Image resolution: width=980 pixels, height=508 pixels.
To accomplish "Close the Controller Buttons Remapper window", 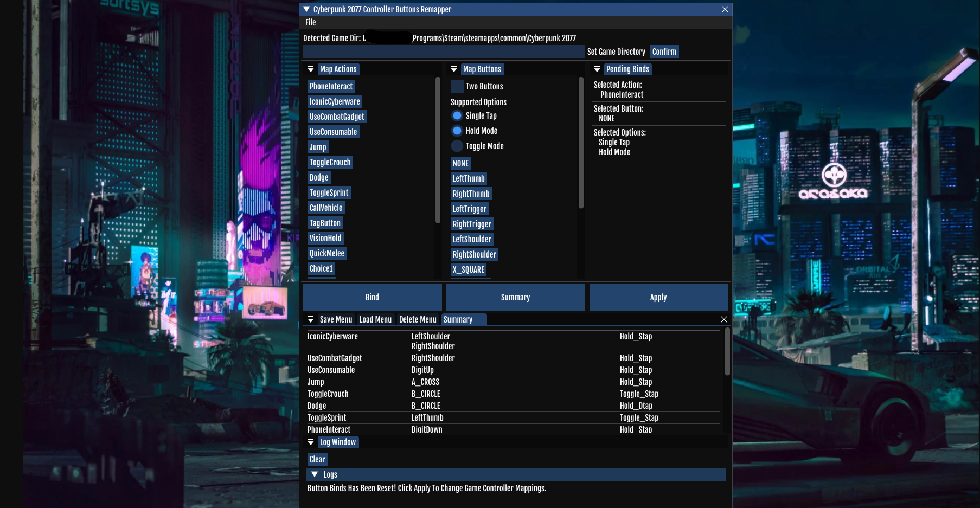I will [x=725, y=9].
